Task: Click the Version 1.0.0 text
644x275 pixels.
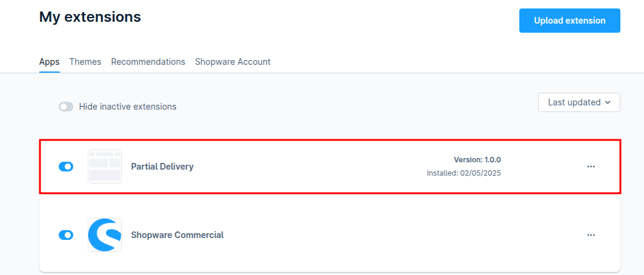Action: click(477, 160)
